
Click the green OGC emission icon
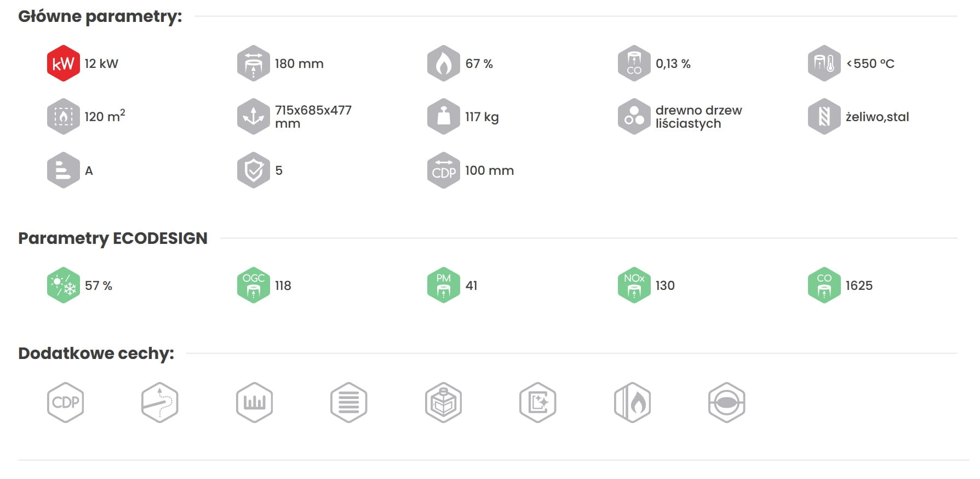tap(253, 286)
